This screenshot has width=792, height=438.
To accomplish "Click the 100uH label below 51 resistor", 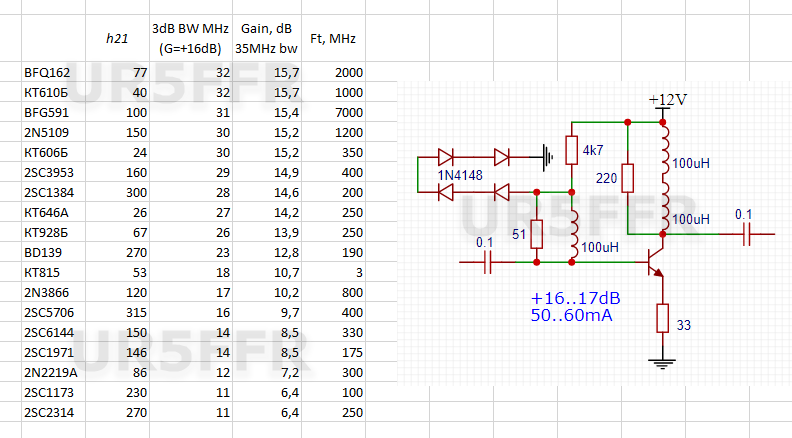I will (x=600, y=247).
